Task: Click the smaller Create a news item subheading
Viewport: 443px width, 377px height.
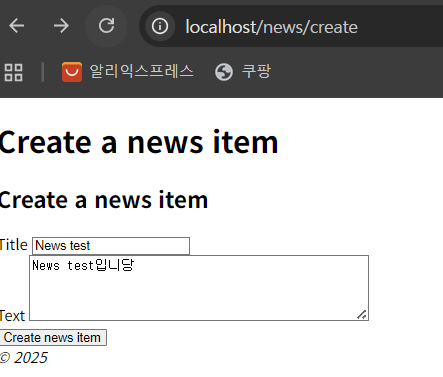Action: click(104, 200)
